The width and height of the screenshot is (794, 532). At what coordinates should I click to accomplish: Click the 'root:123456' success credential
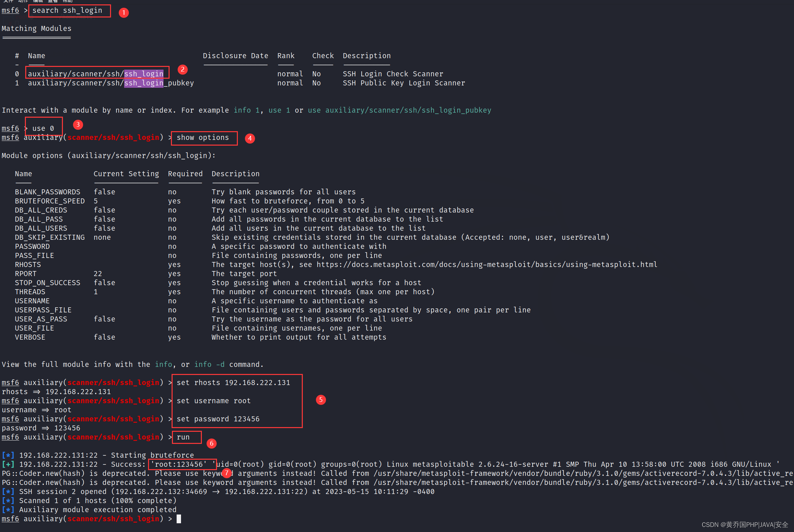pyautogui.click(x=179, y=464)
